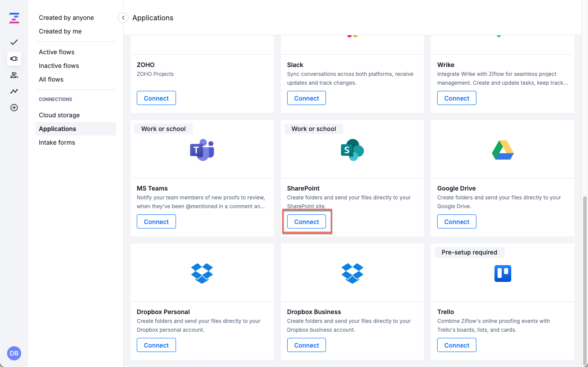Select the Created by me filter
The width and height of the screenshot is (588, 367).
60,31
